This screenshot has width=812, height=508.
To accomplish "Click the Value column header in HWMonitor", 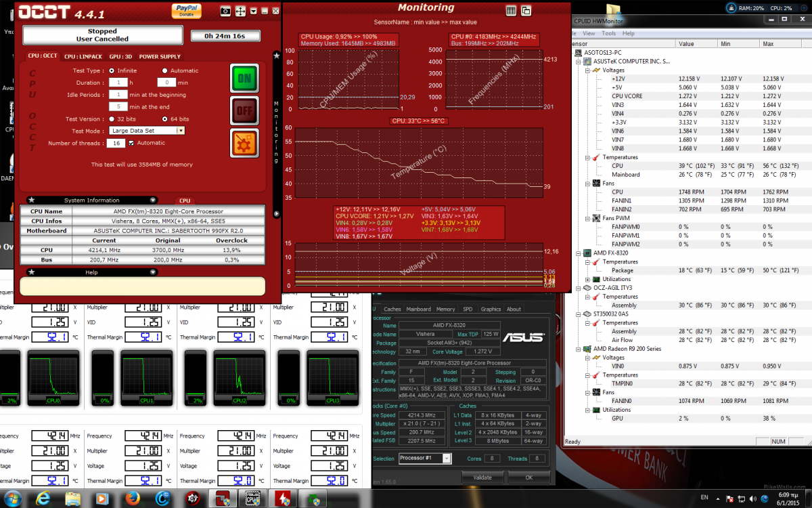I will point(697,43).
